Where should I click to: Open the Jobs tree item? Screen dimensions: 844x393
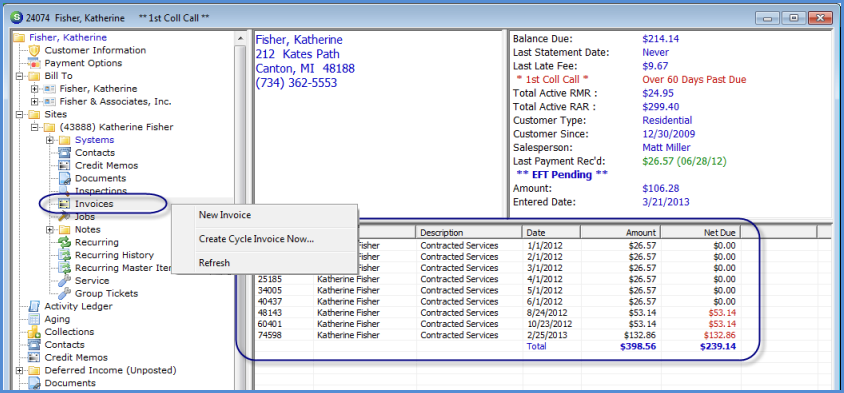tap(85, 217)
